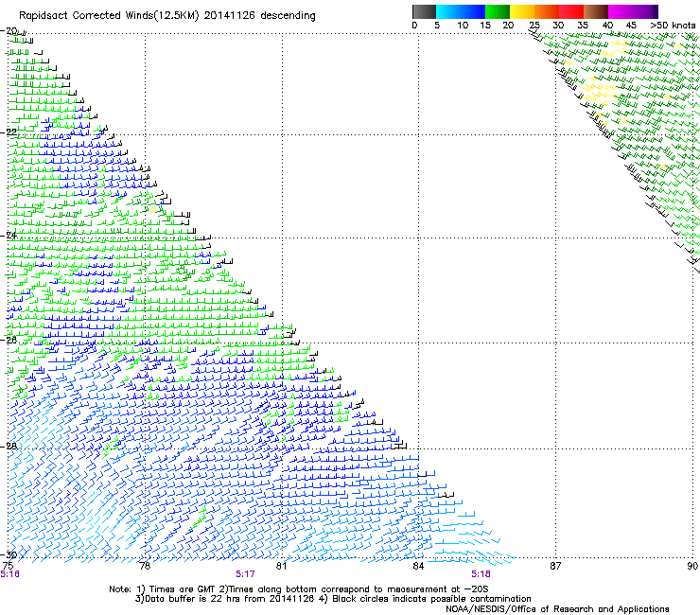This screenshot has width=700, height=615.
Task: Click the -22 latitude axis label
Action: tap(9, 132)
